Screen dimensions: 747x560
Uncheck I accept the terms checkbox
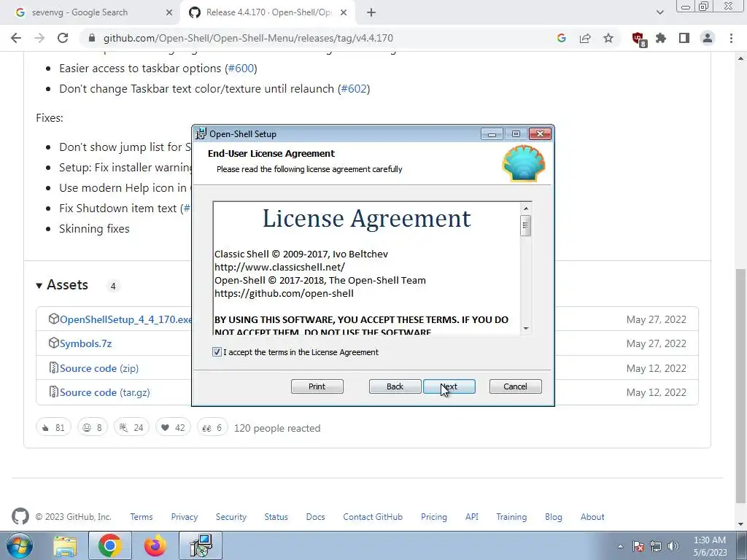coord(217,352)
